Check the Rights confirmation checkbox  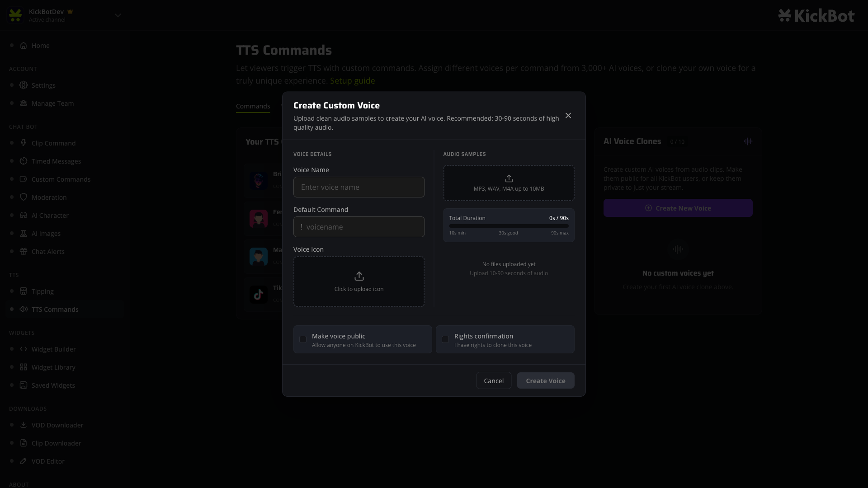tap(445, 339)
